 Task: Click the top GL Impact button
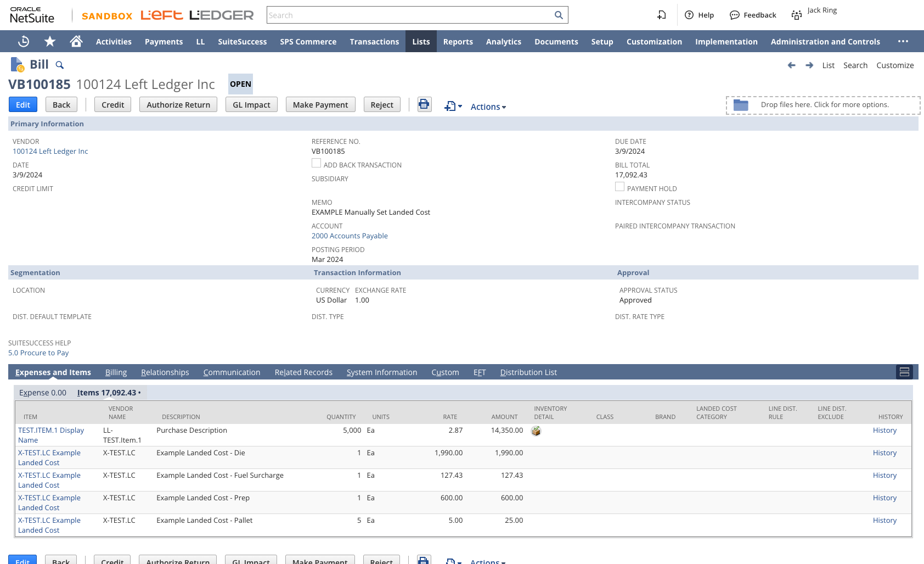[x=251, y=104]
